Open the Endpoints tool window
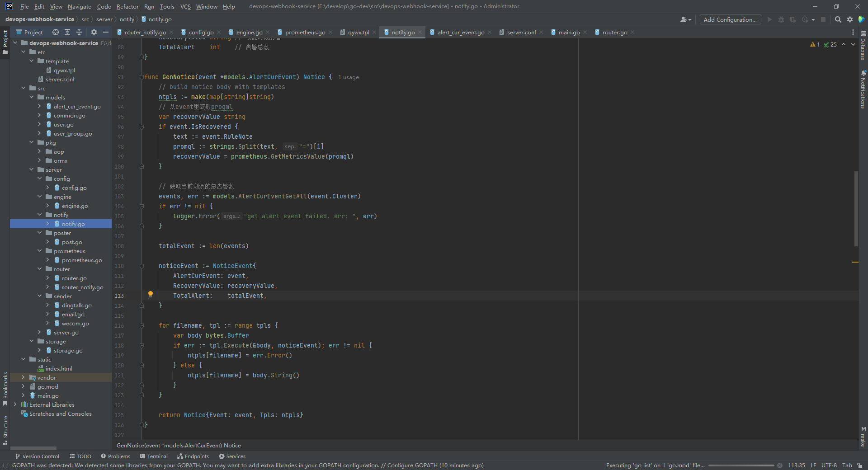This screenshot has height=470, width=868. 193,456
